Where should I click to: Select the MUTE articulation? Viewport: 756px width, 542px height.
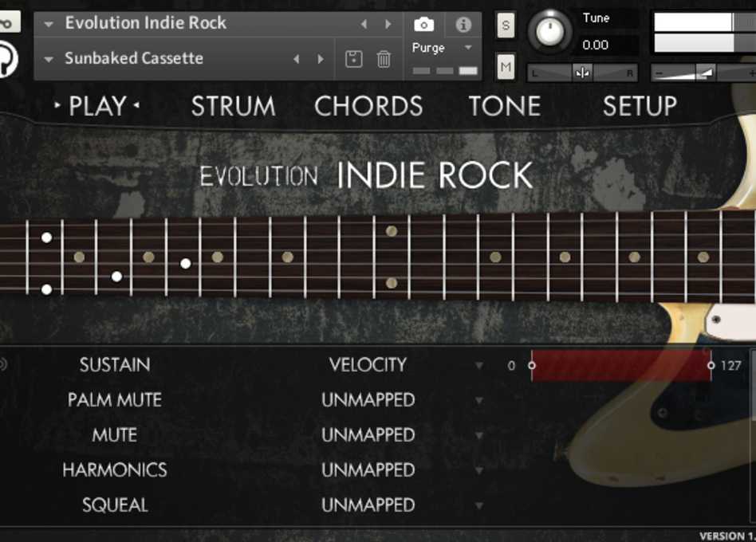[115, 435]
